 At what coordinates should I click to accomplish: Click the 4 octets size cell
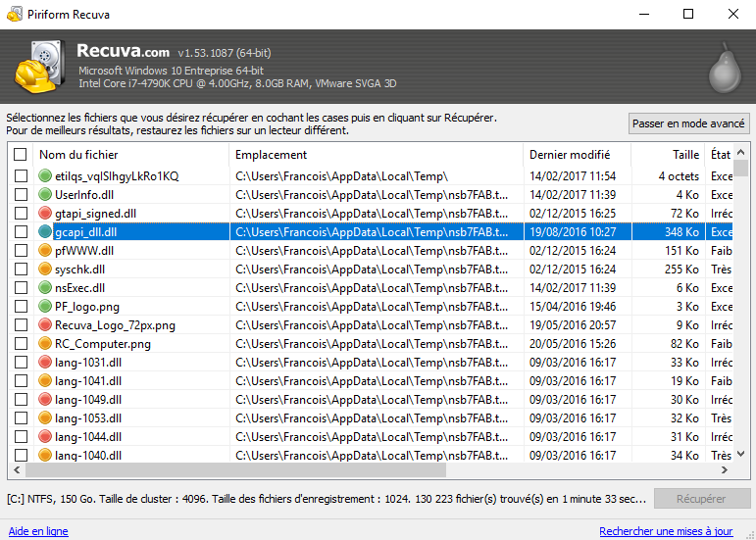coord(679,176)
